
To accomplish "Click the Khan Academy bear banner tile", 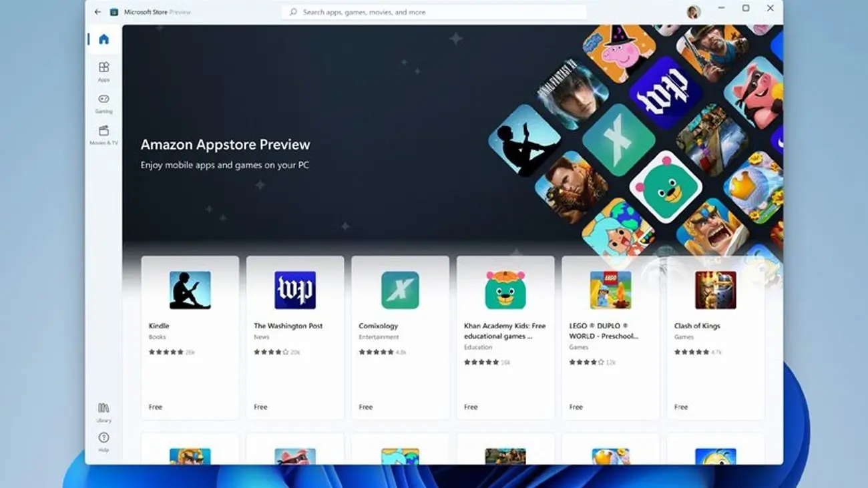I will (x=666, y=187).
